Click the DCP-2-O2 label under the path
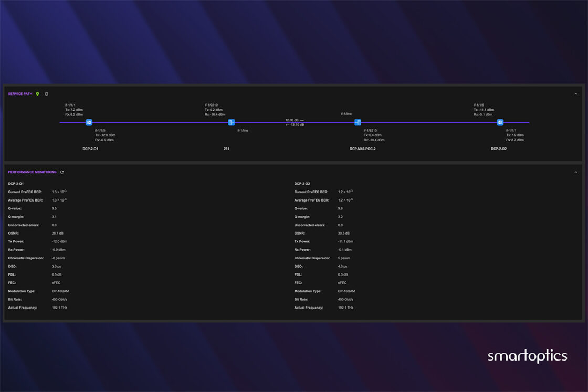 pyautogui.click(x=498, y=149)
